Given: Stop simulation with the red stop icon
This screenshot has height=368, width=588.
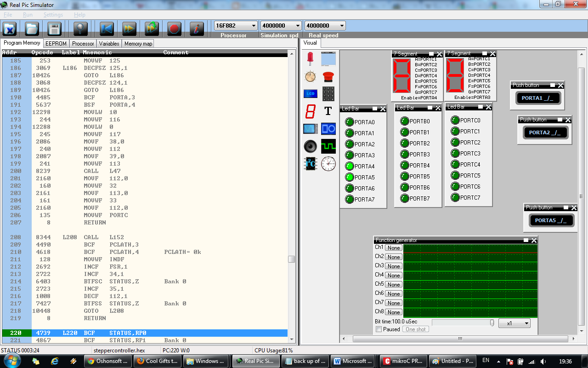Looking at the screenshot, I should (x=174, y=29).
